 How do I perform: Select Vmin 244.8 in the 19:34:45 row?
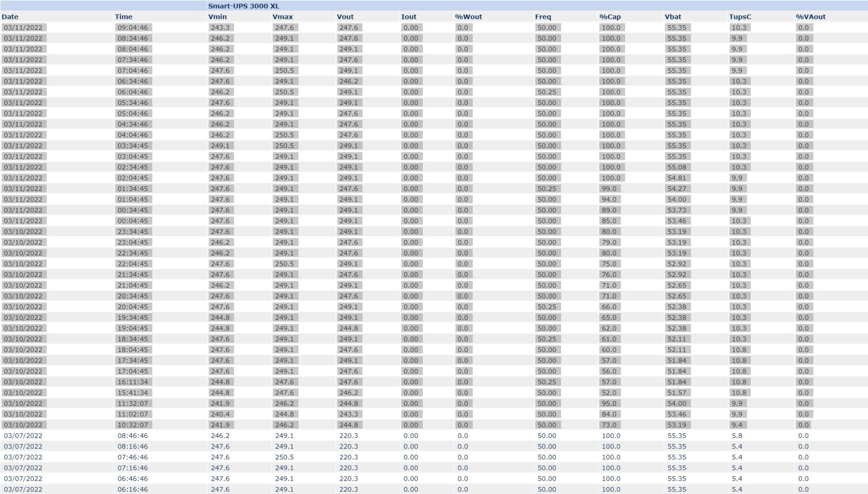coord(220,318)
